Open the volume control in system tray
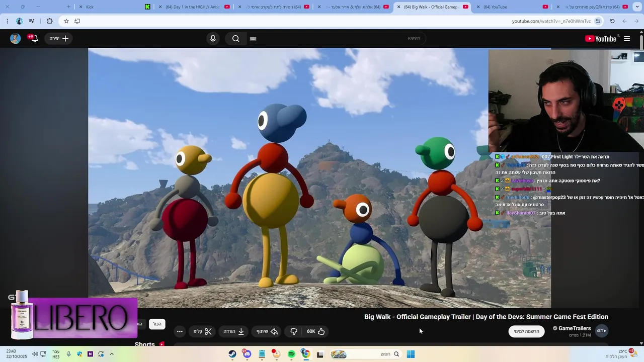The width and height of the screenshot is (644, 362). (x=35, y=354)
